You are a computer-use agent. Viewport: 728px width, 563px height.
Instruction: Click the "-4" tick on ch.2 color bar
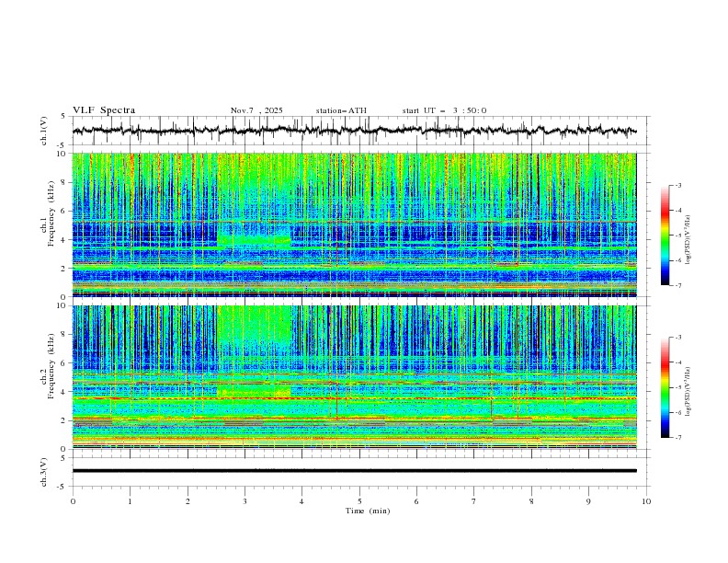pos(678,362)
